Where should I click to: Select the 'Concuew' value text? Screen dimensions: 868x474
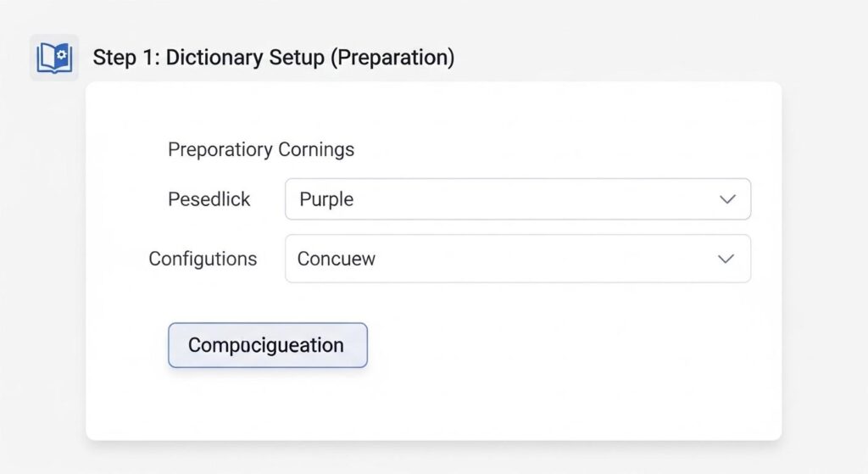(x=337, y=259)
